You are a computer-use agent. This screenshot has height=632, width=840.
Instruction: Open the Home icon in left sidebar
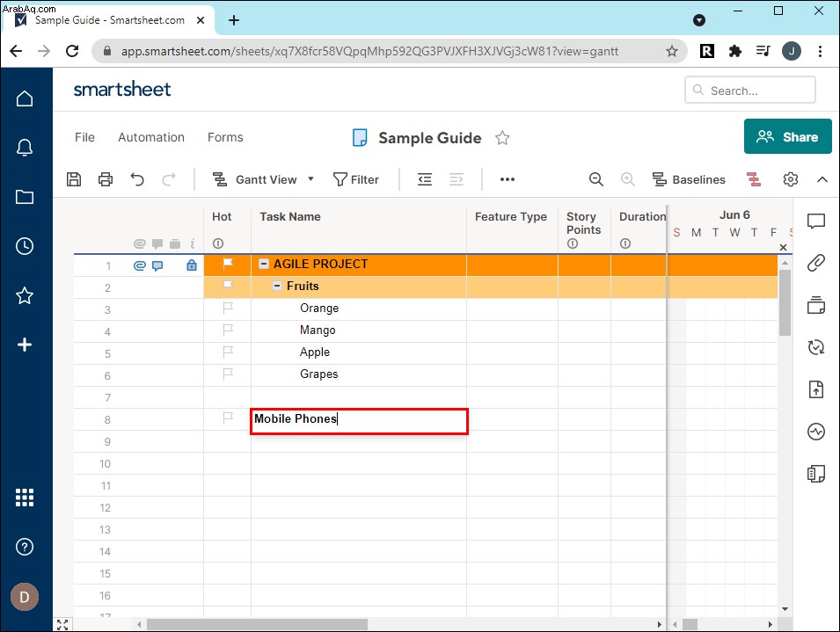tap(25, 98)
